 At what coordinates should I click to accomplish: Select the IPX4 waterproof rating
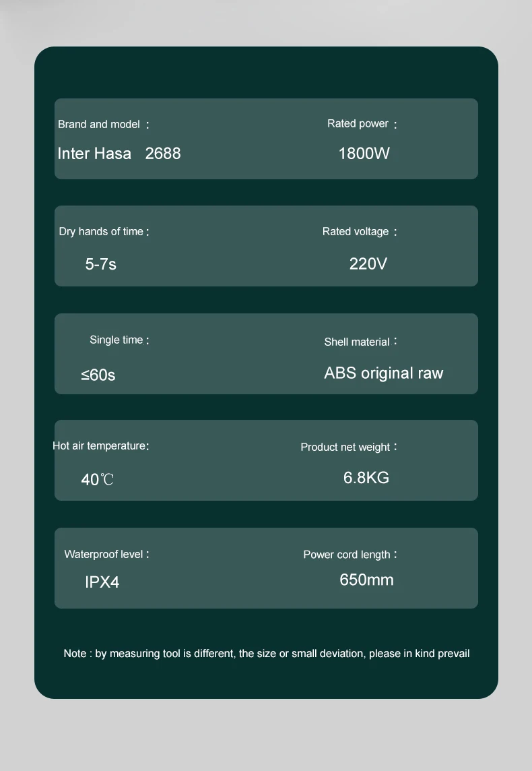coord(102,582)
